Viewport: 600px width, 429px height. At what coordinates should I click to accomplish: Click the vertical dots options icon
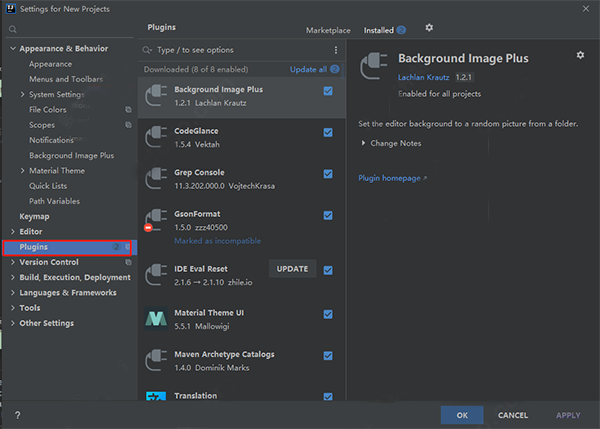coord(335,50)
